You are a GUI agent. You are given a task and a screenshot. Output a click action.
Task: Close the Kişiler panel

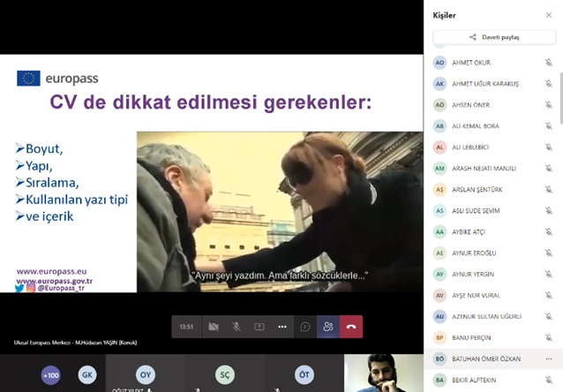[549, 15]
